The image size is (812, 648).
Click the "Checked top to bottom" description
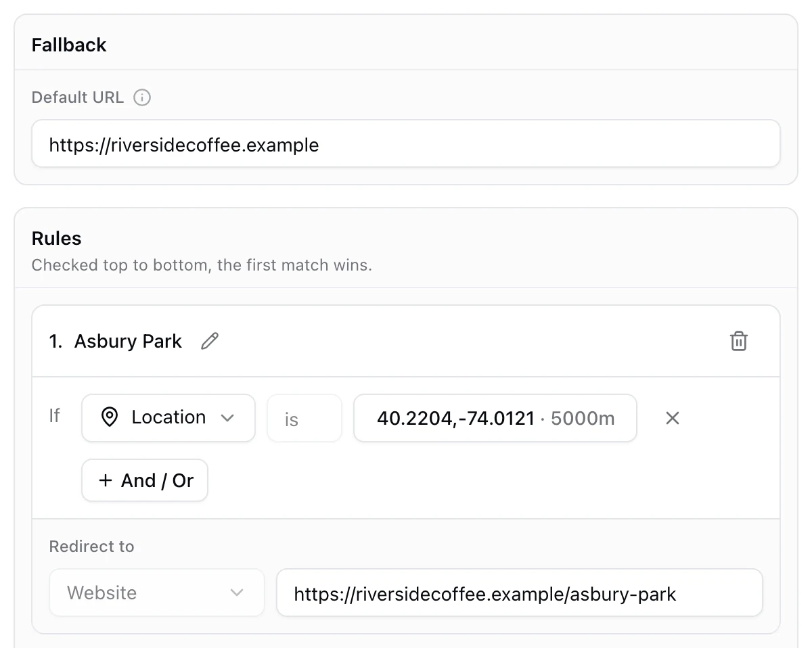pyautogui.click(x=202, y=264)
